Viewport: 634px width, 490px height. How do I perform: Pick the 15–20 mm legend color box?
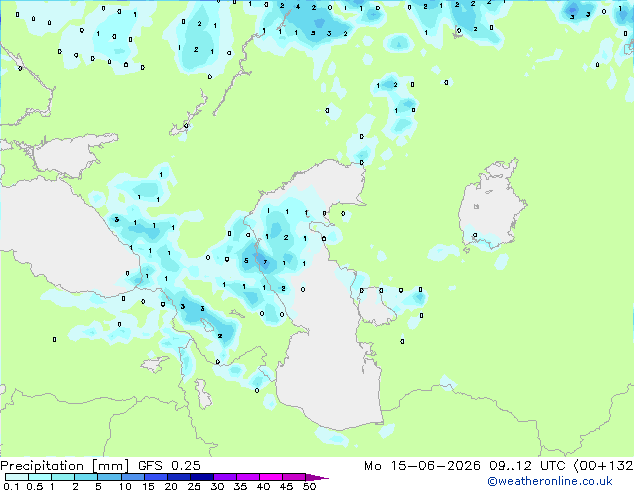click(x=156, y=477)
